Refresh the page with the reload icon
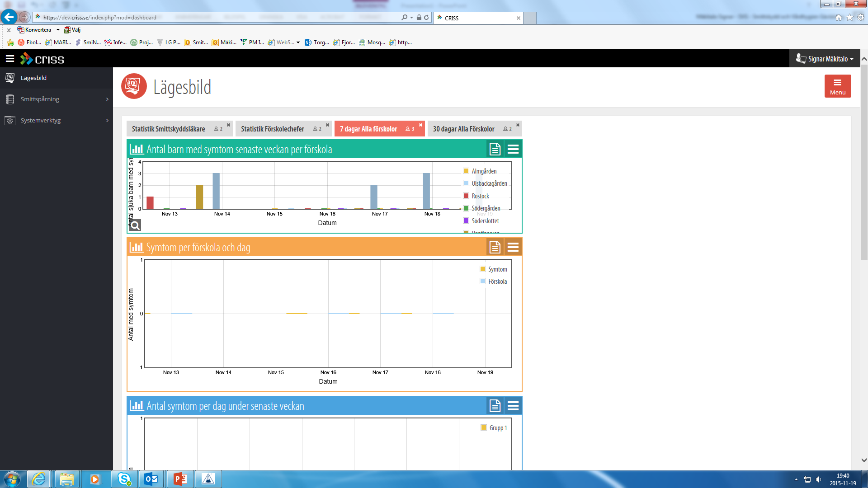Image resolution: width=868 pixels, height=488 pixels. tap(426, 18)
